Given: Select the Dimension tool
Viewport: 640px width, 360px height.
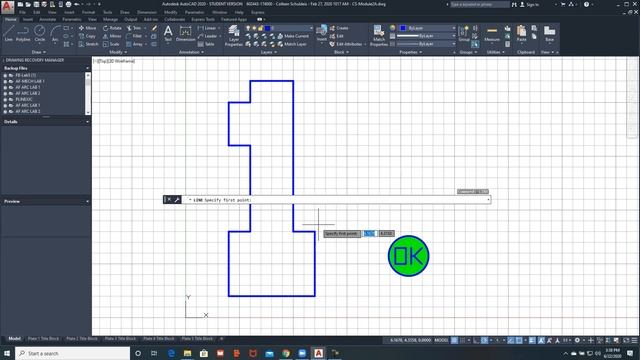Looking at the screenshot, I should (x=185, y=33).
